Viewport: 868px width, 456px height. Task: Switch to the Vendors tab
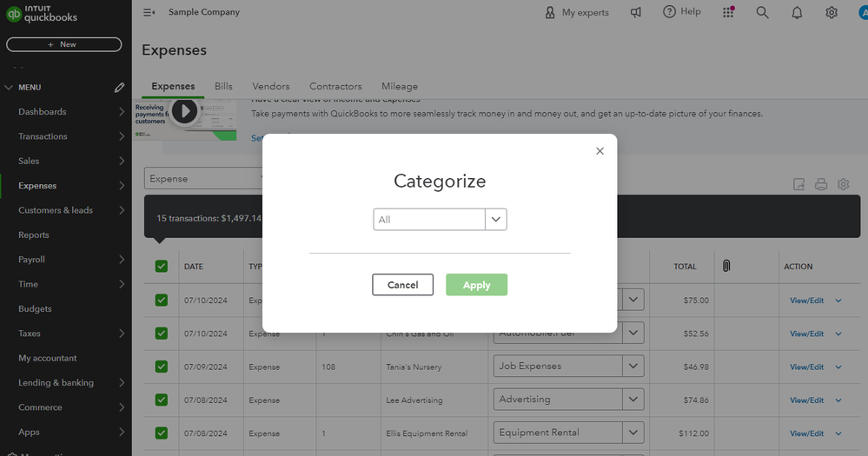click(271, 86)
